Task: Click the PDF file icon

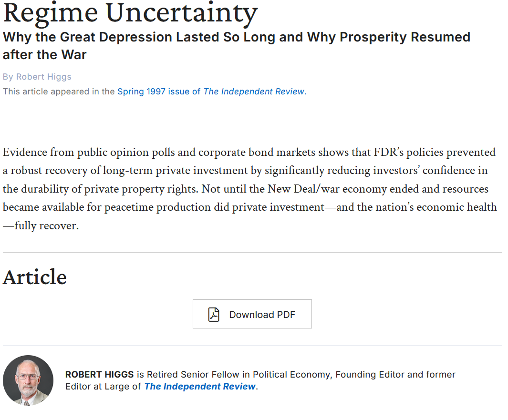Action: (x=214, y=315)
